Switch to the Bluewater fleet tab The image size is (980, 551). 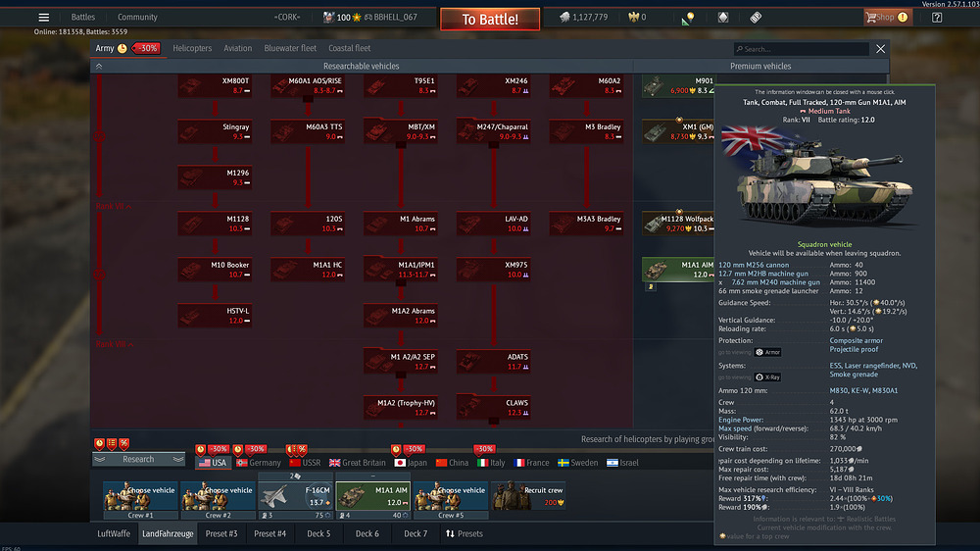tap(290, 48)
